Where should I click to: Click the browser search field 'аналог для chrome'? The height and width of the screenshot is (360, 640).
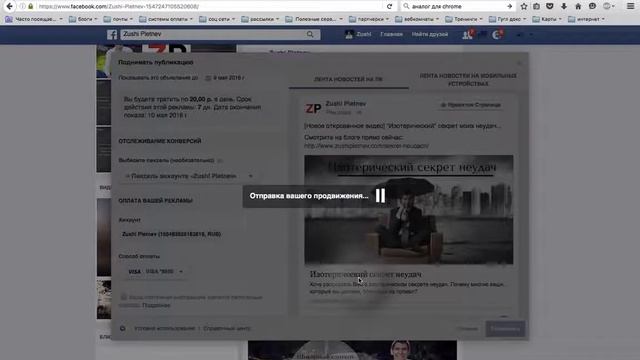[x=457, y=6]
